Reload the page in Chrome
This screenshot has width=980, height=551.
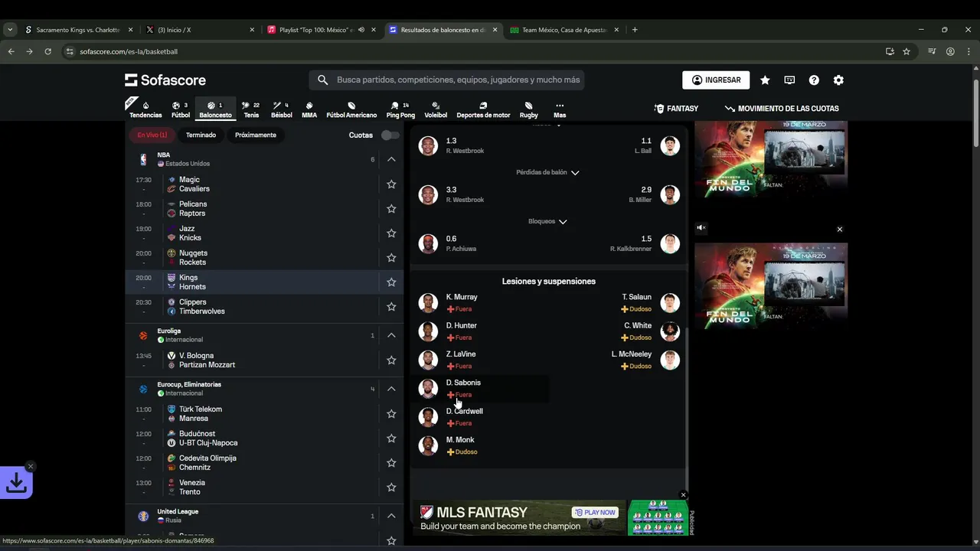coord(47,51)
